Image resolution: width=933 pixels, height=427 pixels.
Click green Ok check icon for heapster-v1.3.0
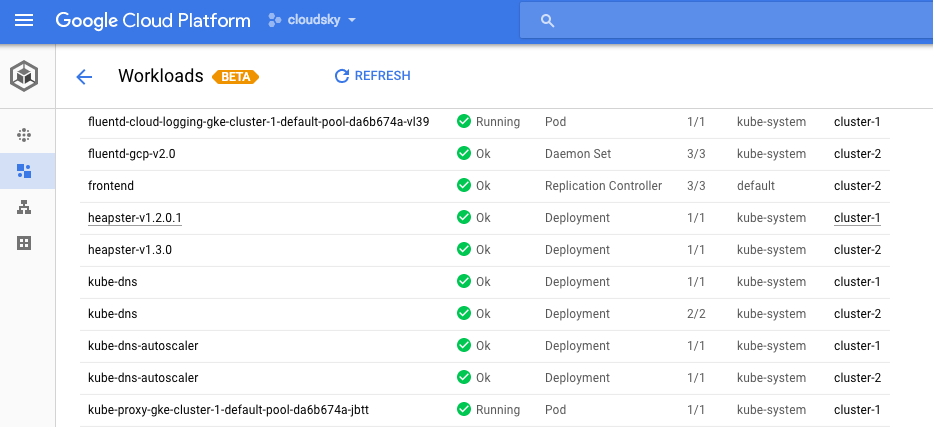(464, 250)
